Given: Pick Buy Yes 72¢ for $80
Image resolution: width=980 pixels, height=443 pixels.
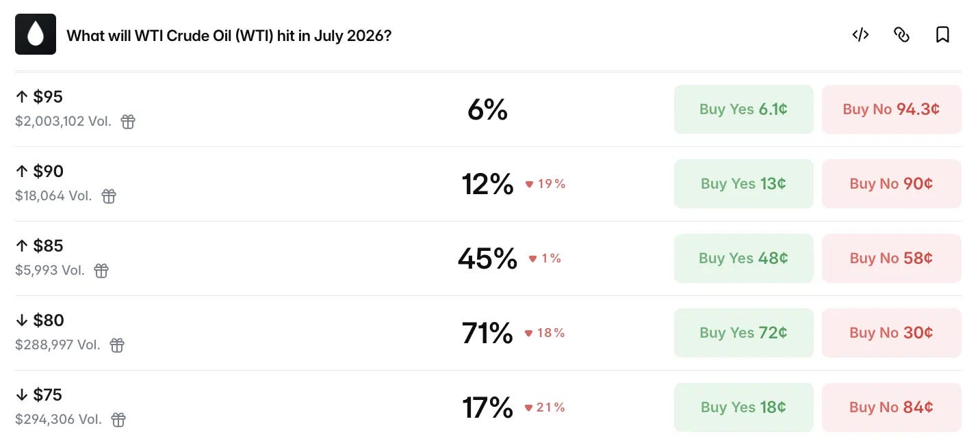Looking at the screenshot, I should tap(743, 333).
